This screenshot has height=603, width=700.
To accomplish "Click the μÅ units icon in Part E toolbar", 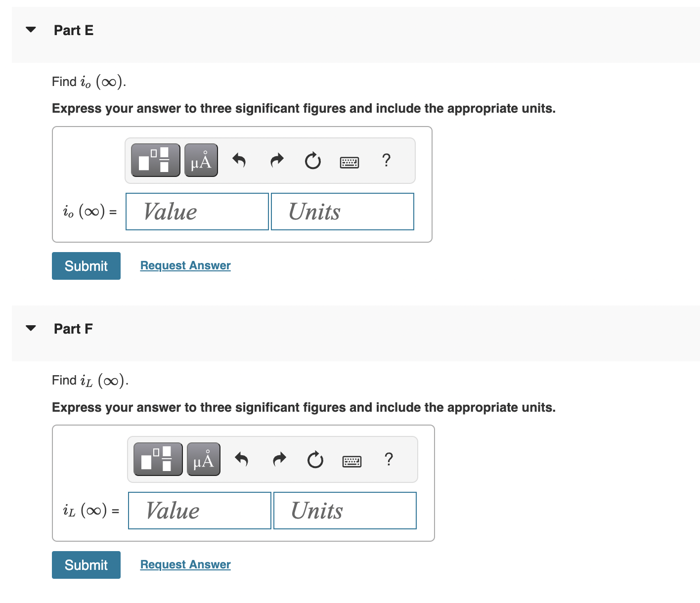I will [201, 160].
